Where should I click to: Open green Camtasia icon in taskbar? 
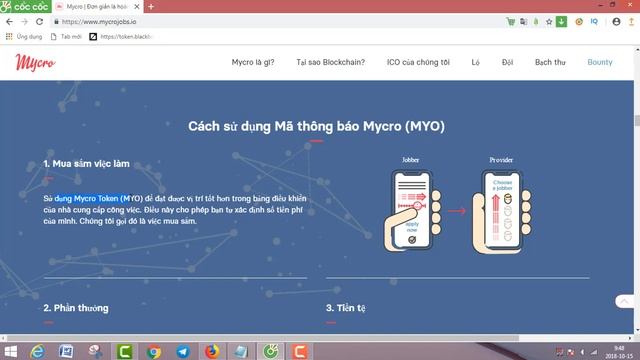(124, 351)
